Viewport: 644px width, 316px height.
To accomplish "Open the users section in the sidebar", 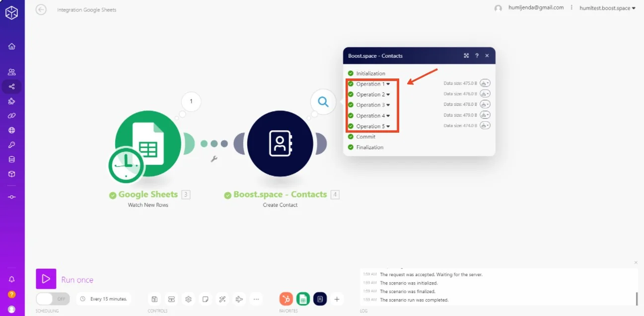I will point(12,72).
